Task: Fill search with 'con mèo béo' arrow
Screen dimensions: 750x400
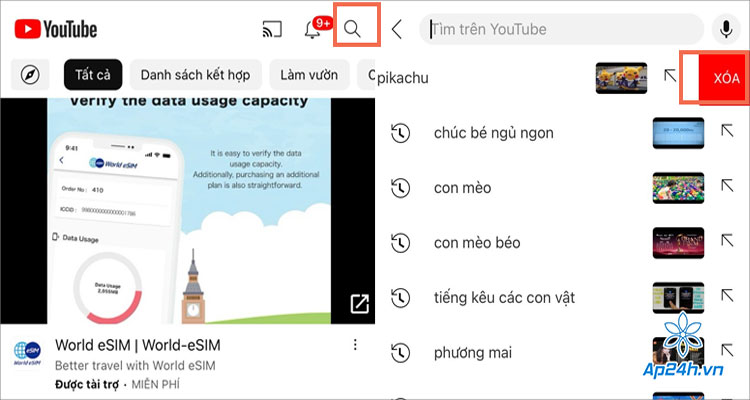Action: pos(727,240)
